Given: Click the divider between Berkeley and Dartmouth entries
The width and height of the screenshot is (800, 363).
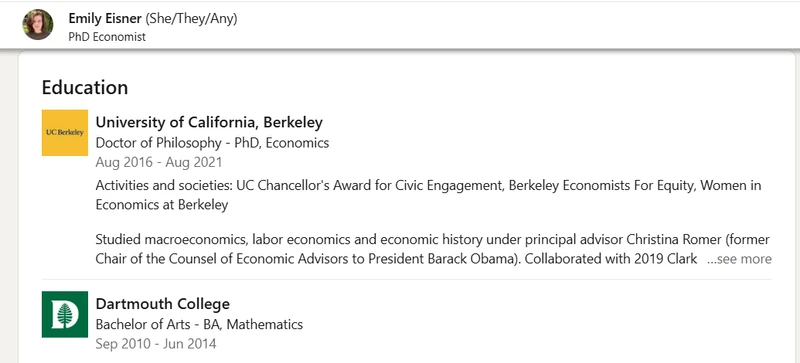Looking at the screenshot, I should (x=407, y=280).
